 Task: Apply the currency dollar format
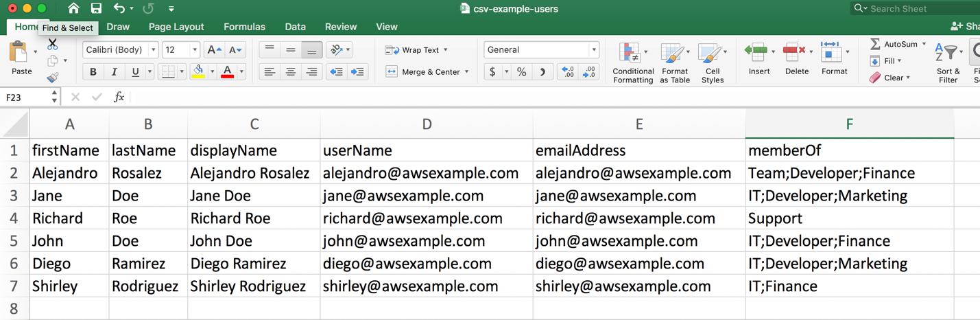[492, 72]
